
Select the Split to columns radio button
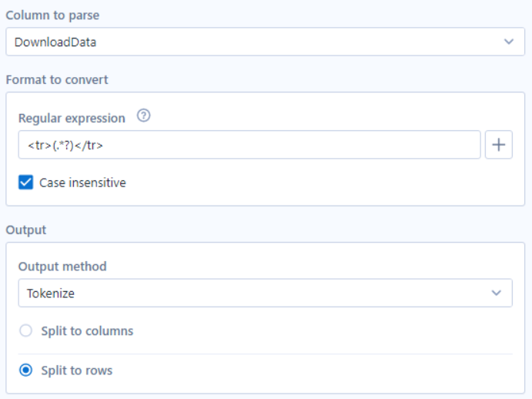point(25,330)
